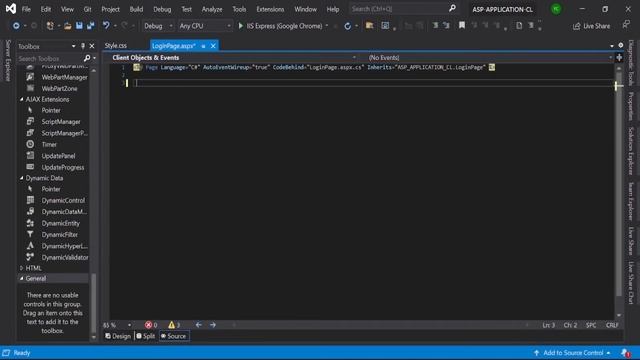Click the Open File folder icon
This screenshot has height=360, width=640.
click(x=68, y=26)
